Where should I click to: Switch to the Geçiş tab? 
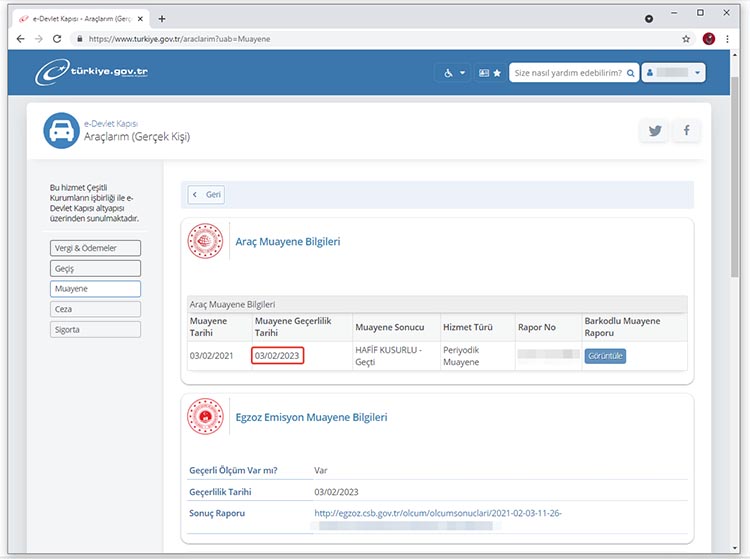click(95, 268)
